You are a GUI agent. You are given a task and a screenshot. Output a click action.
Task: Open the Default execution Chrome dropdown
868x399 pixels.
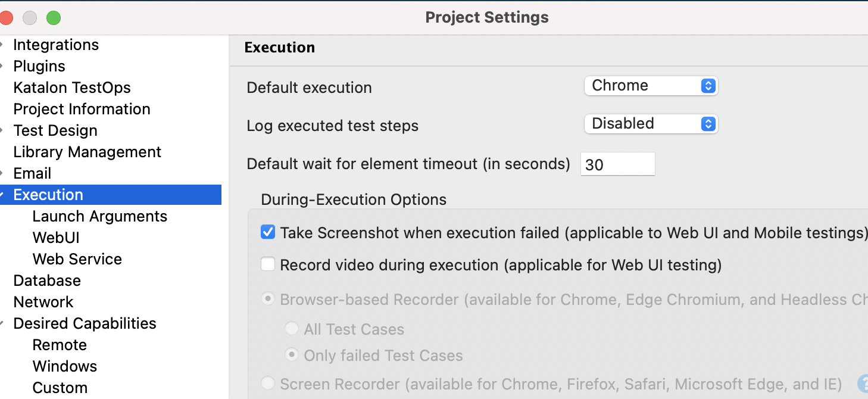pyautogui.click(x=651, y=86)
